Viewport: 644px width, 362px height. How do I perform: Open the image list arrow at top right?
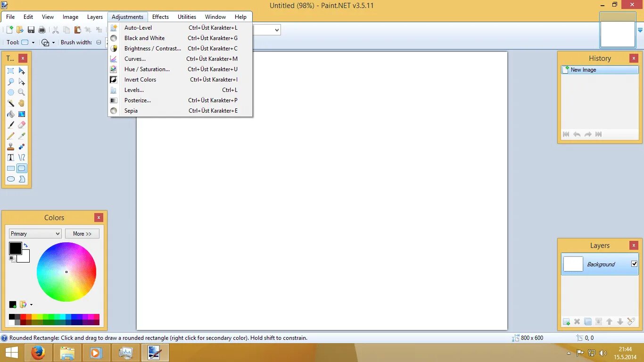point(640,30)
